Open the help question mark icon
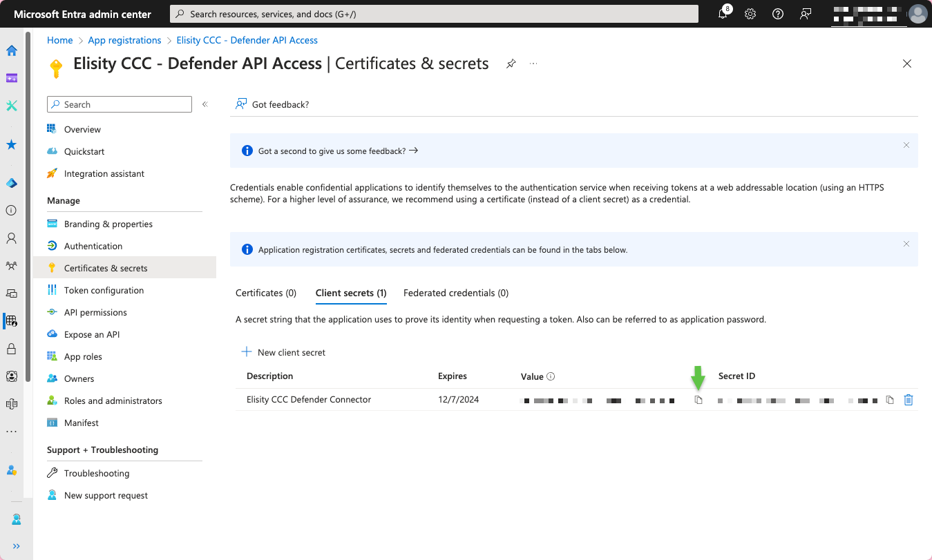932x560 pixels. coord(778,14)
